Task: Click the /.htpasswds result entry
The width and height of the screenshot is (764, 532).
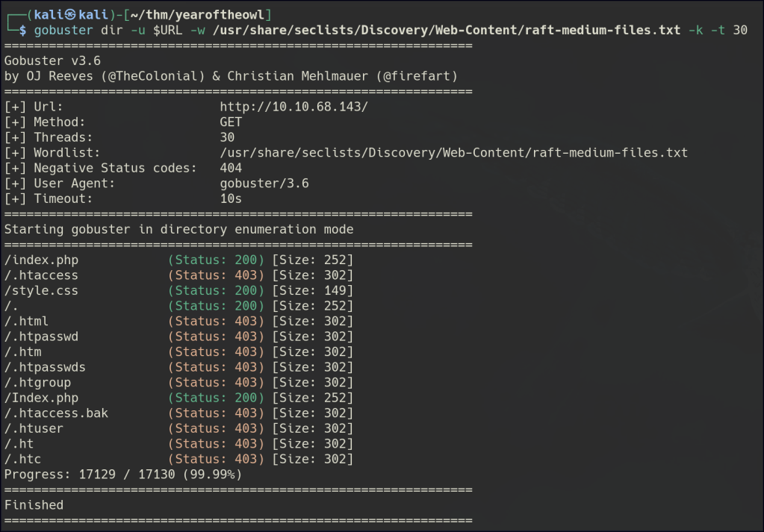Action: click(45, 367)
